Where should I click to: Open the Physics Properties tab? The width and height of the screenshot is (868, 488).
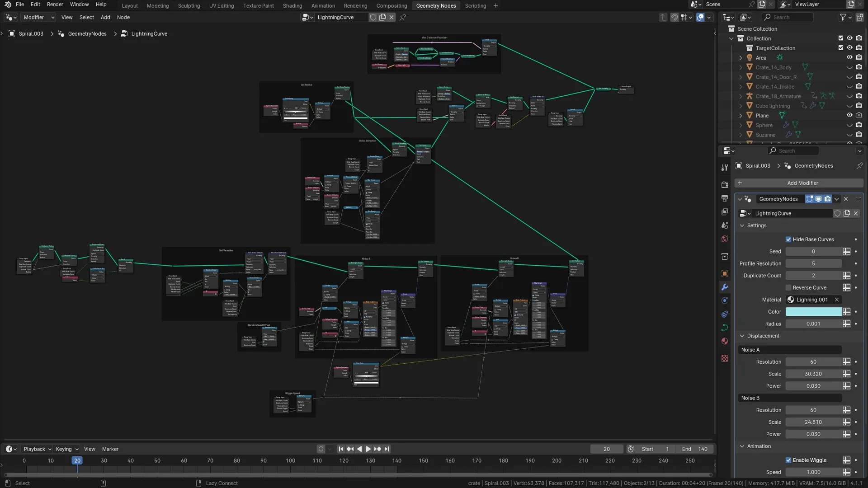pyautogui.click(x=725, y=314)
